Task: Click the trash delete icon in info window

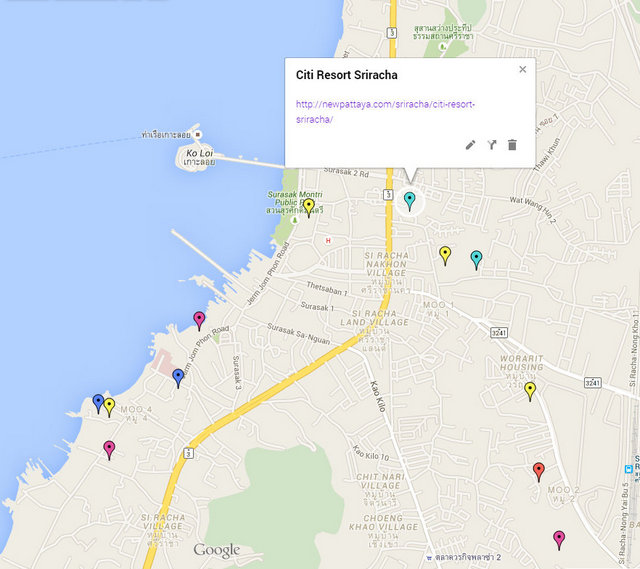Action: 512,145
